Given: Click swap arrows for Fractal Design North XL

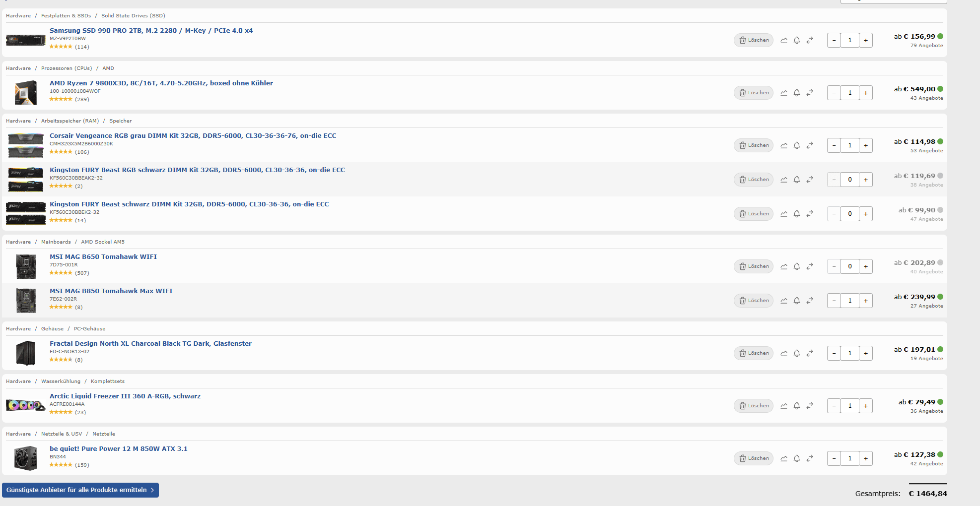Looking at the screenshot, I should tap(810, 353).
